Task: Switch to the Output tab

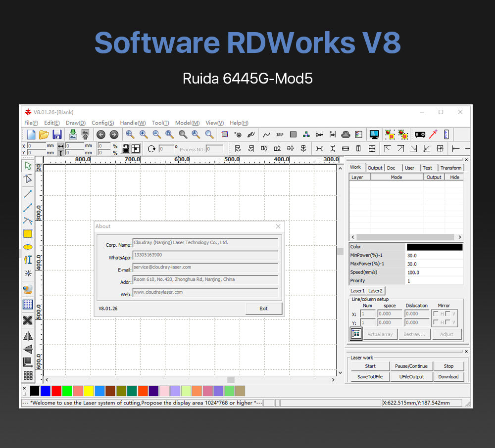Action: tap(375, 168)
